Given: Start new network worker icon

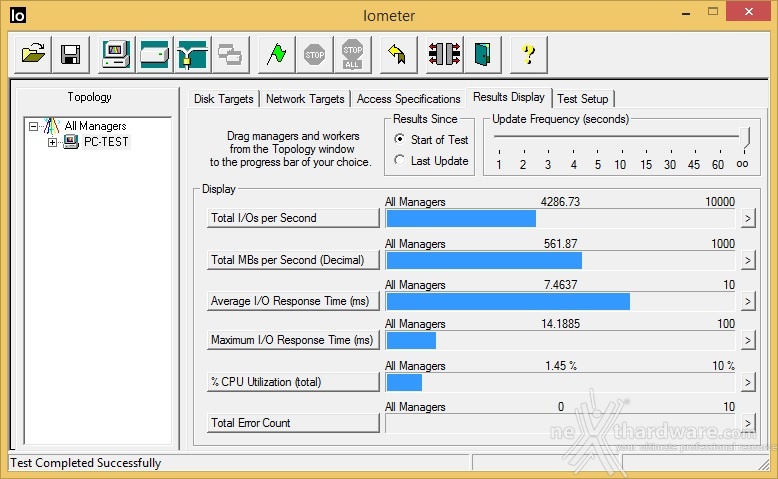Looking at the screenshot, I should click(192, 55).
